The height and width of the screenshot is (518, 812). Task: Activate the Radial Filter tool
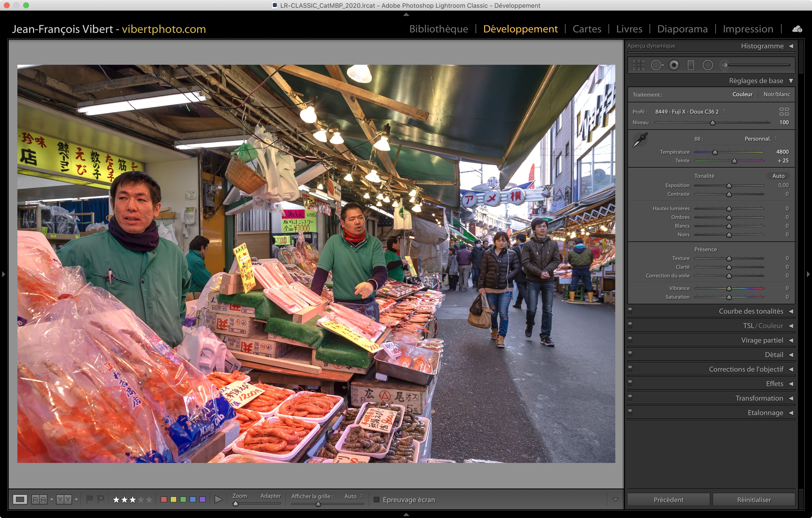coord(707,65)
